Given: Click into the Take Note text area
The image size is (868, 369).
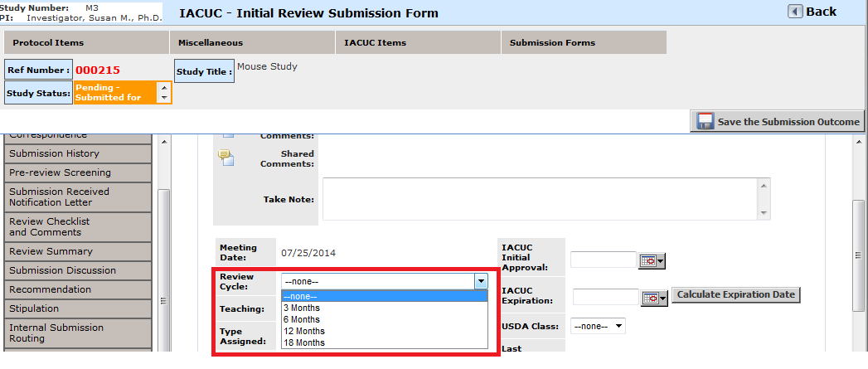Looking at the screenshot, I should (541, 199).
